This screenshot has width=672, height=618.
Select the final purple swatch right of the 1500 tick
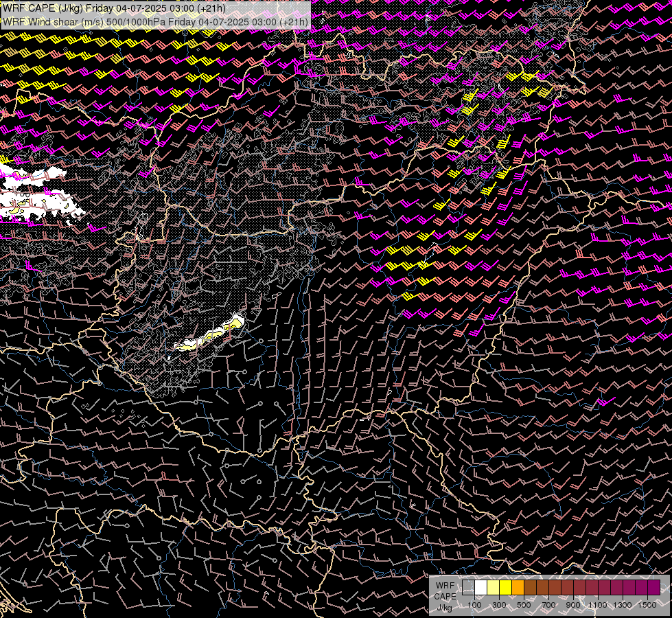click(654, 588)
